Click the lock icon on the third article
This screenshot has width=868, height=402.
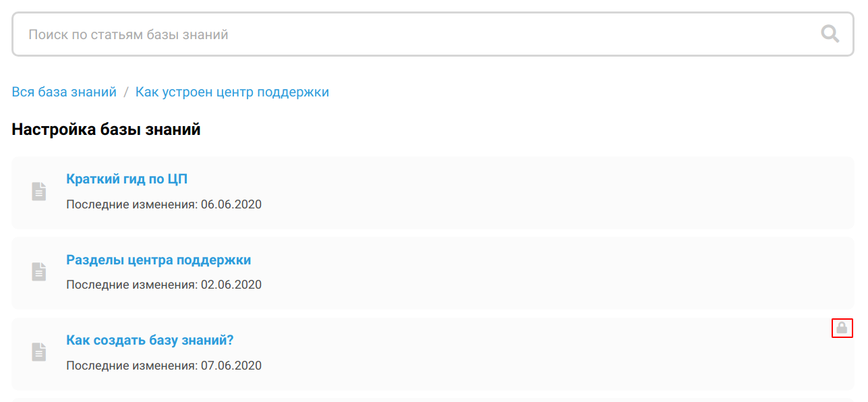(x=842, y=328)
